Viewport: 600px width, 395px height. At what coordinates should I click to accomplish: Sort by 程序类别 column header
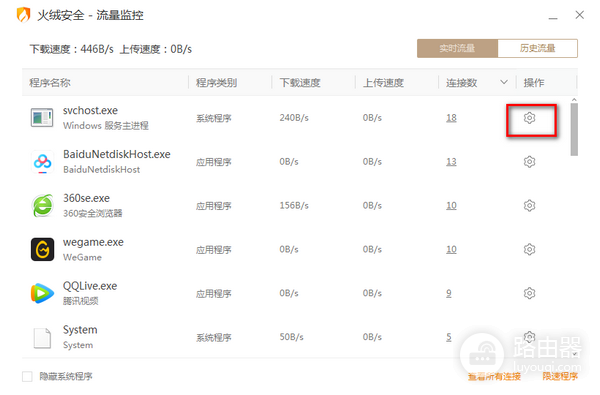coord(217,83)
